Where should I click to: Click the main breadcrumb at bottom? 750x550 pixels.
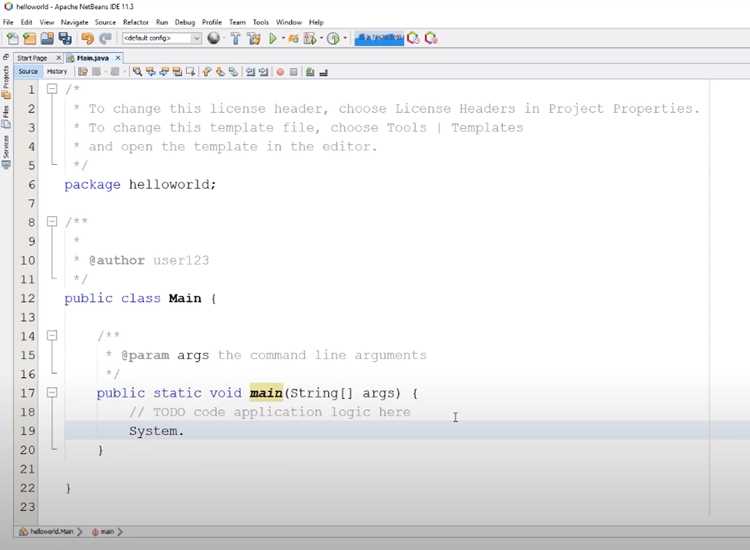point(107,531)
